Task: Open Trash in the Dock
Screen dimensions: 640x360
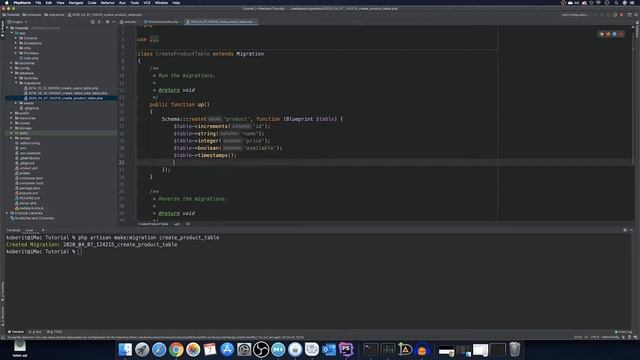Action: coord(514,349)
